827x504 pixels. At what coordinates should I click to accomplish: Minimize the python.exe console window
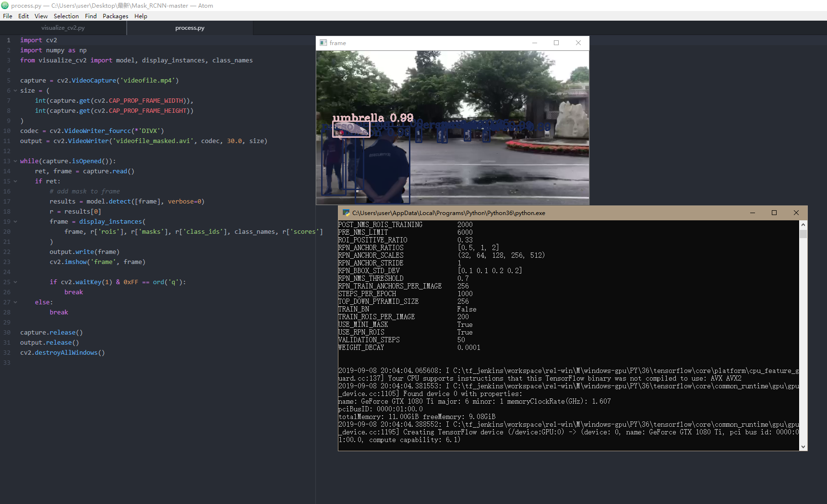752,213
